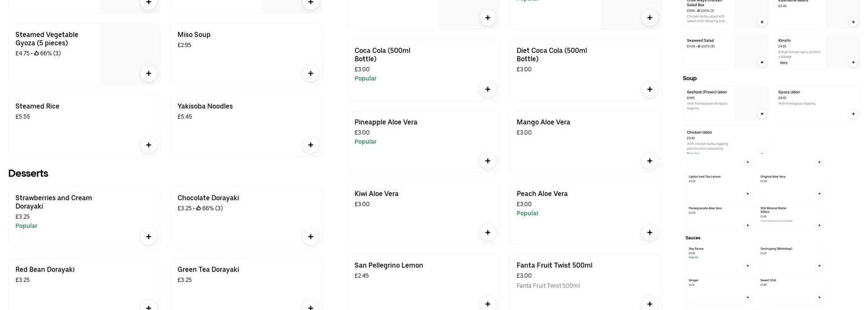868x310 pixels.
Task: Add Miso Soup with plus button
Action: pos(311,73)
